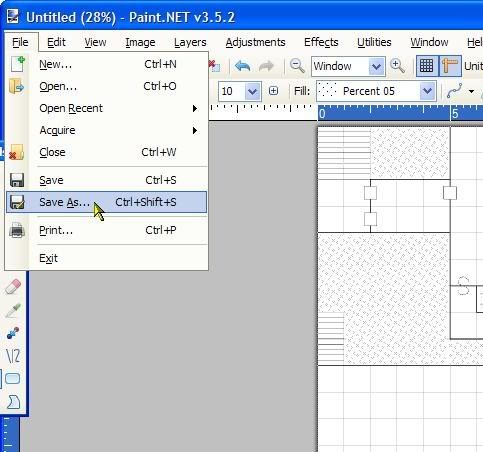Click the Save As floppy icon
Image resolution: width=483 pixels, height=452 pixels.
click(x=17, y=202)
